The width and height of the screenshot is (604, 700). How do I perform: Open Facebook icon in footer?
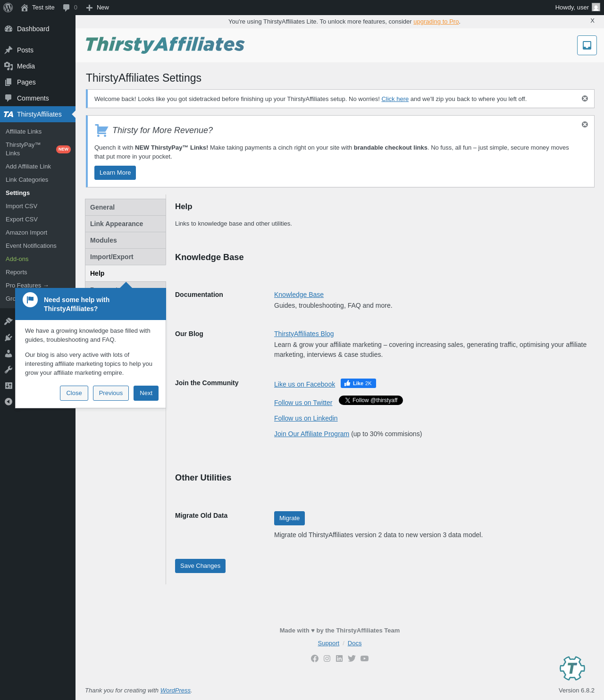(315, 658)
